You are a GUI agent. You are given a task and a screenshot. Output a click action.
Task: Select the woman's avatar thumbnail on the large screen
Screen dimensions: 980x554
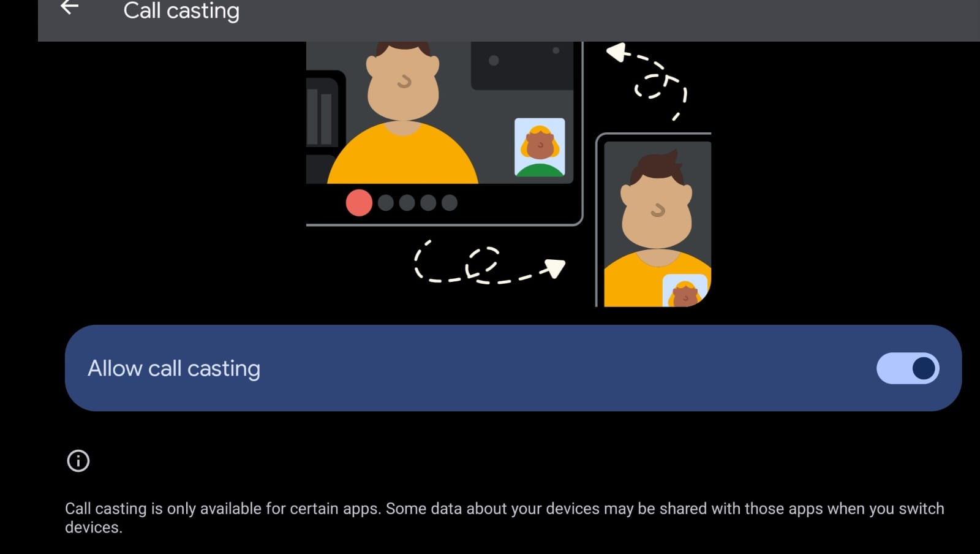[x=540, y=147]
